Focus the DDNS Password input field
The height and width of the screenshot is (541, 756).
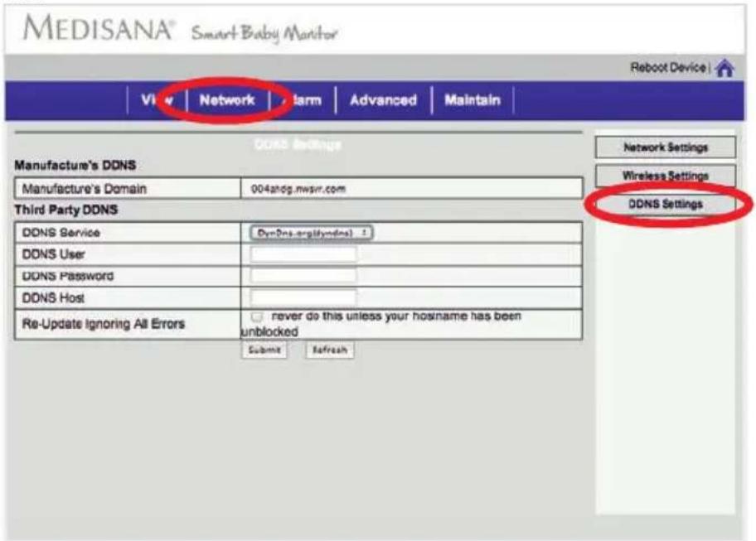coord(303,276)
